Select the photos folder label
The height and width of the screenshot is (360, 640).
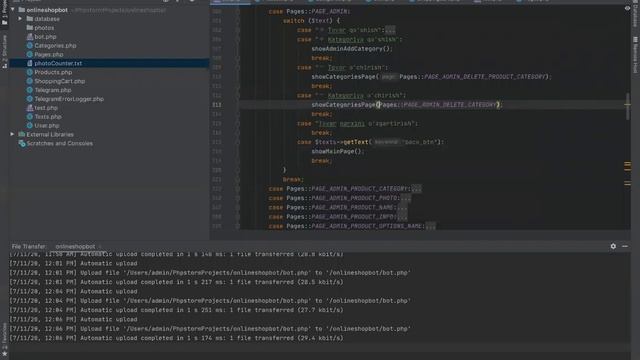44,28
